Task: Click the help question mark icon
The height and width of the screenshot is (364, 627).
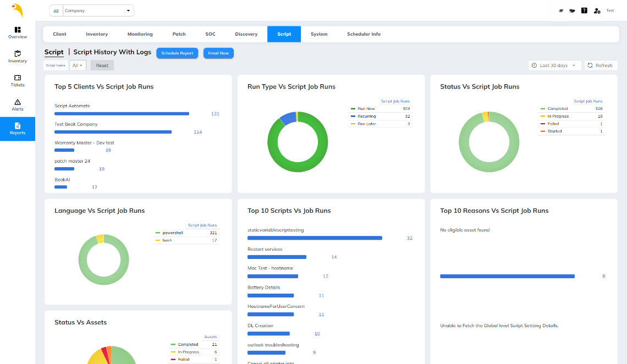Action: coord(584,10)
